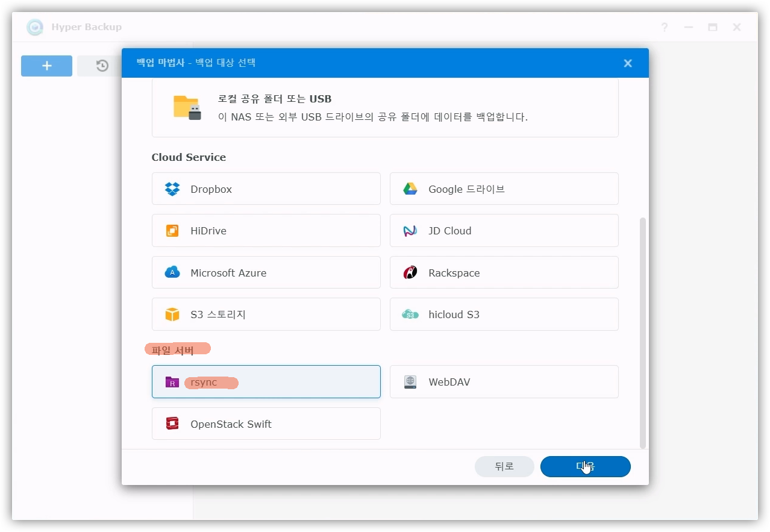Click the wizard's vertical scrollbar
770x532 pixels.
click(642, 333)
